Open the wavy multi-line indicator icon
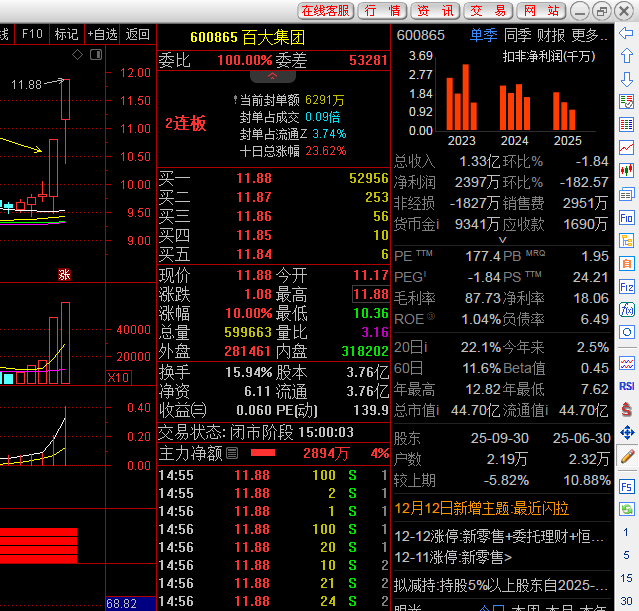This screenshot has height=611, width=639. click(626, 363)
